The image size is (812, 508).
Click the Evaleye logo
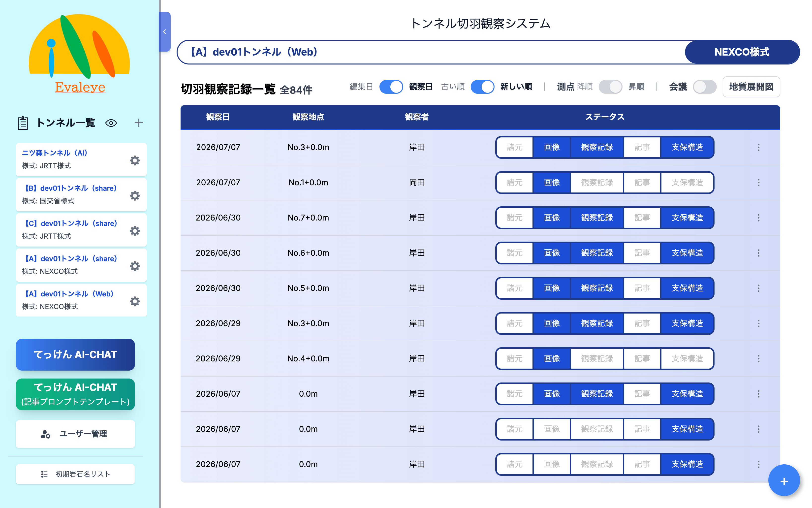click(x=80, y=54)
